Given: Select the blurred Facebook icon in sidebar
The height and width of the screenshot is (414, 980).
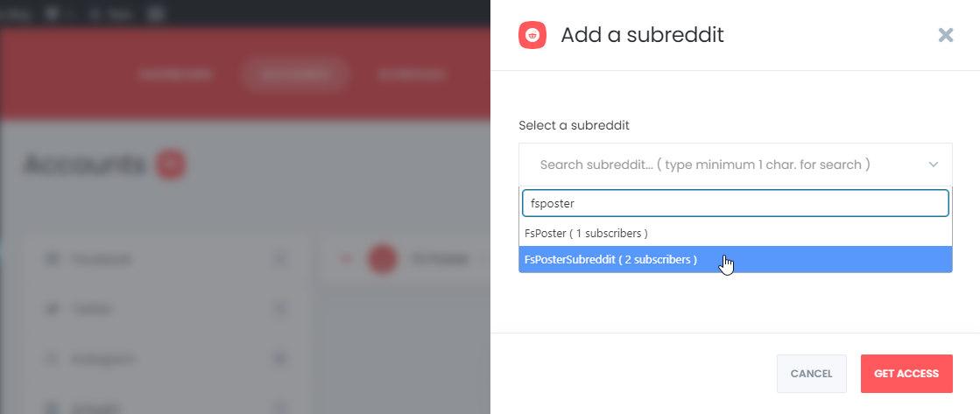Looking at the screenshot, I should [53, 258].
